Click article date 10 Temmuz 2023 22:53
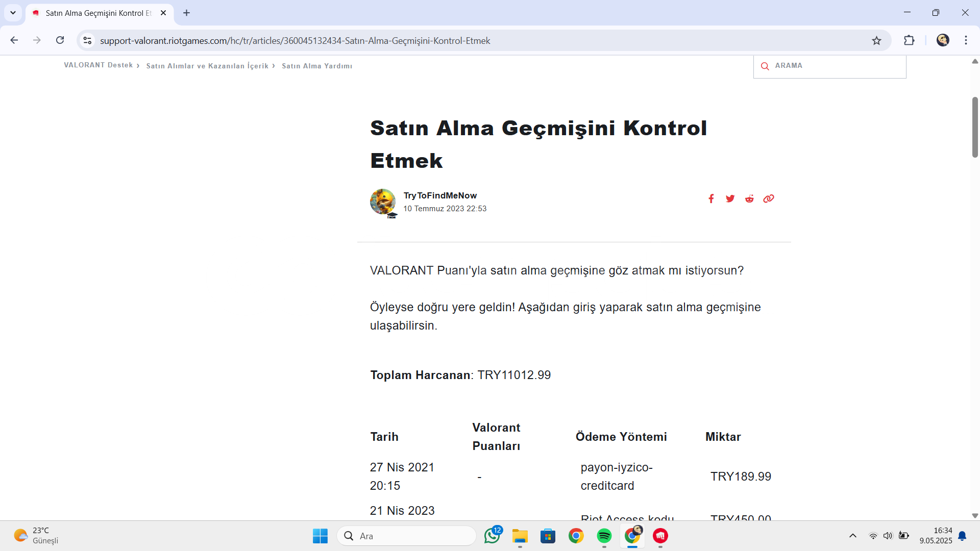Screen dimensions: 980x551 point(445,209)
